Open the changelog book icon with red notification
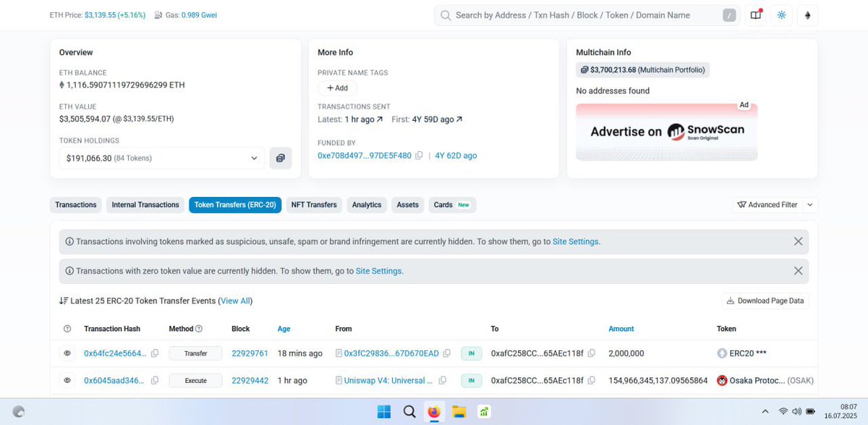Viewport: 868px width, 425px height. coord(755,14)
